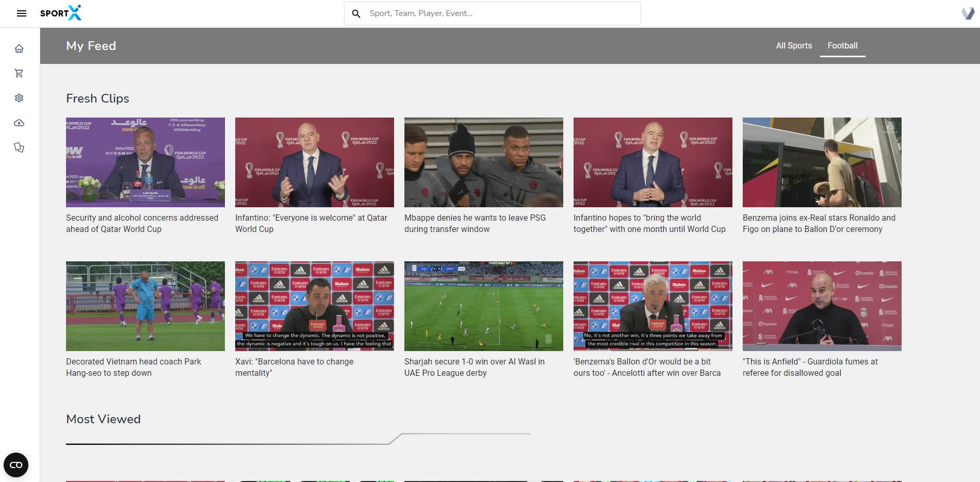Click the search magnifier icon
Viewport: 980px width, 482px height.
pyautogui.click(x=356, y=13)
